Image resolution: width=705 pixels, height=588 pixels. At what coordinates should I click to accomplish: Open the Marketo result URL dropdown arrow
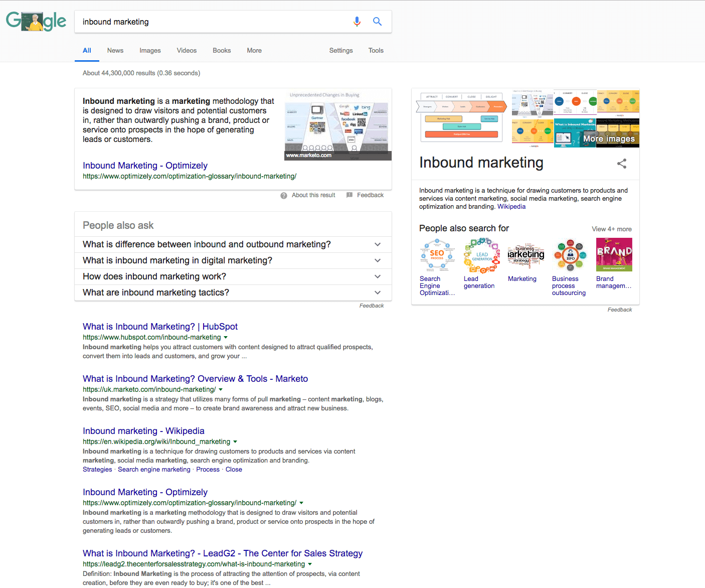(221, 390)
